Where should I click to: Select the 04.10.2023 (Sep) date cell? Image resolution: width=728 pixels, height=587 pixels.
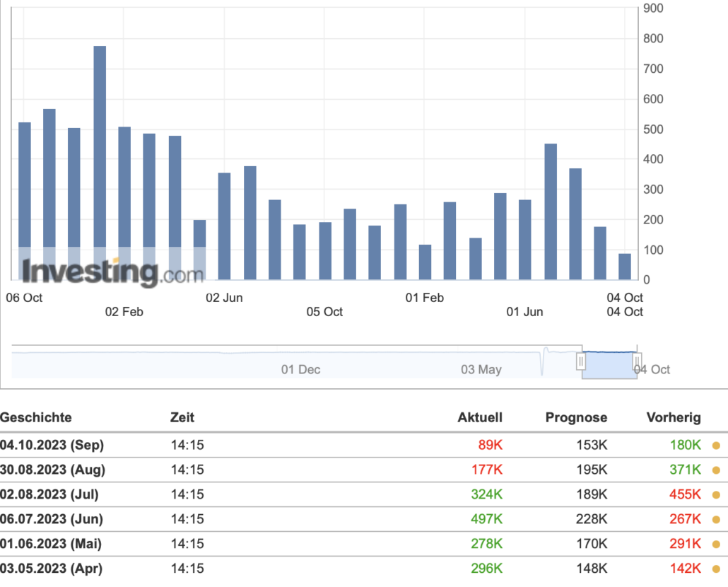click(x=52, y=445)
